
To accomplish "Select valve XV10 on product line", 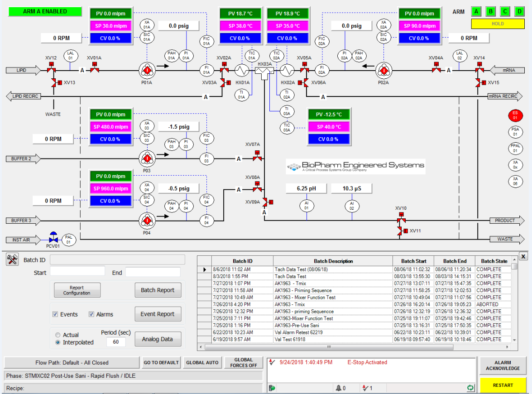I will 401,217.
